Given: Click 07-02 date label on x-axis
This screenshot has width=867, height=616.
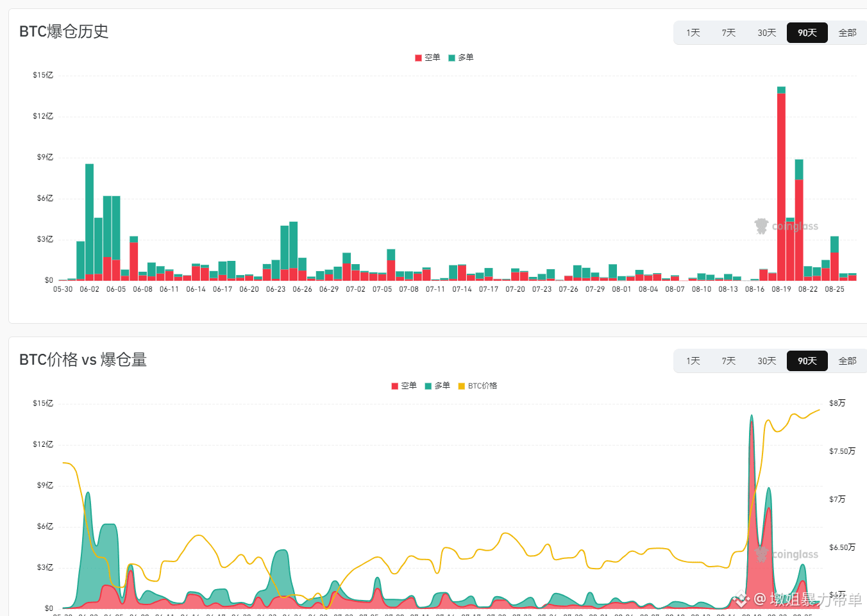Looking at the screenshot, I should click(355, 289).
